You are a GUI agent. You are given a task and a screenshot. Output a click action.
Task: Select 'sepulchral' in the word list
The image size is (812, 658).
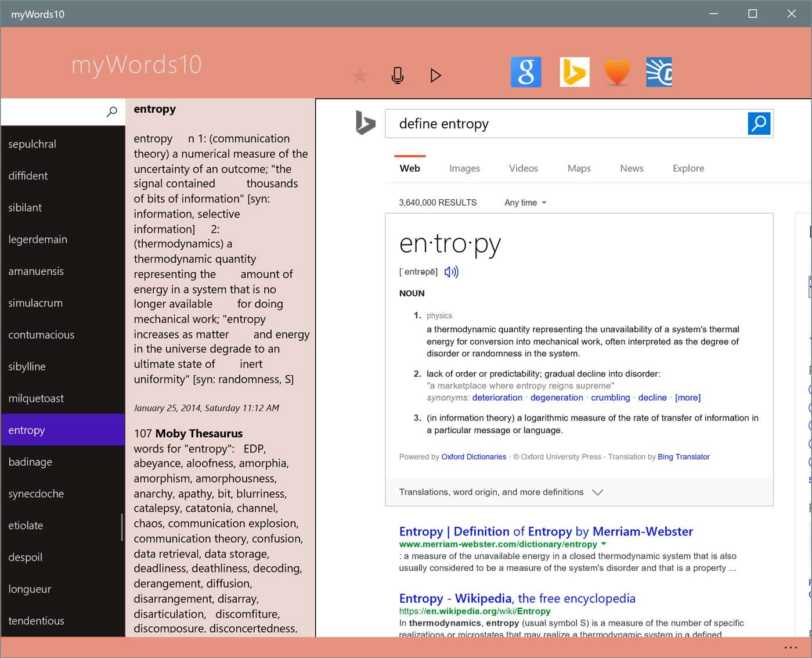pos(63,144)
